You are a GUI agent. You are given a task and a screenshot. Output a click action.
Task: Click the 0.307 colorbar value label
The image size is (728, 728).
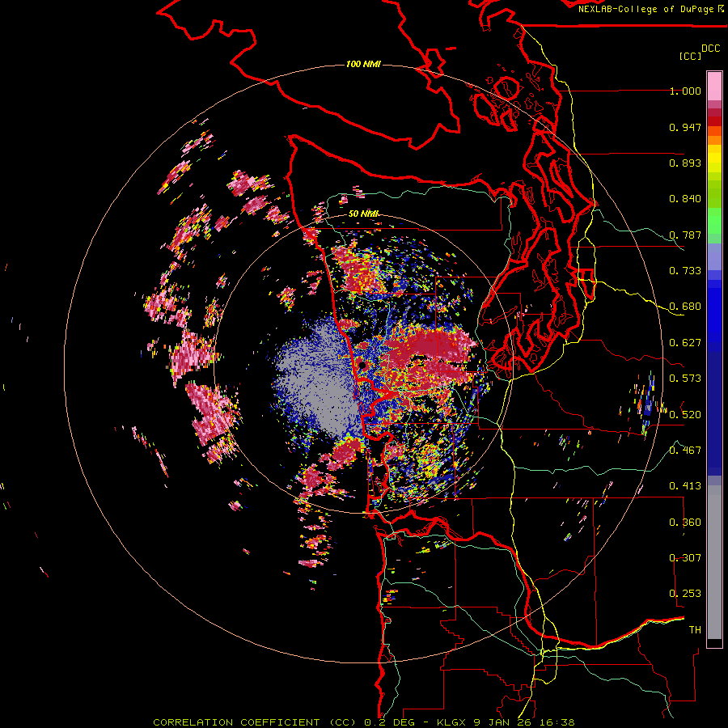685,558
